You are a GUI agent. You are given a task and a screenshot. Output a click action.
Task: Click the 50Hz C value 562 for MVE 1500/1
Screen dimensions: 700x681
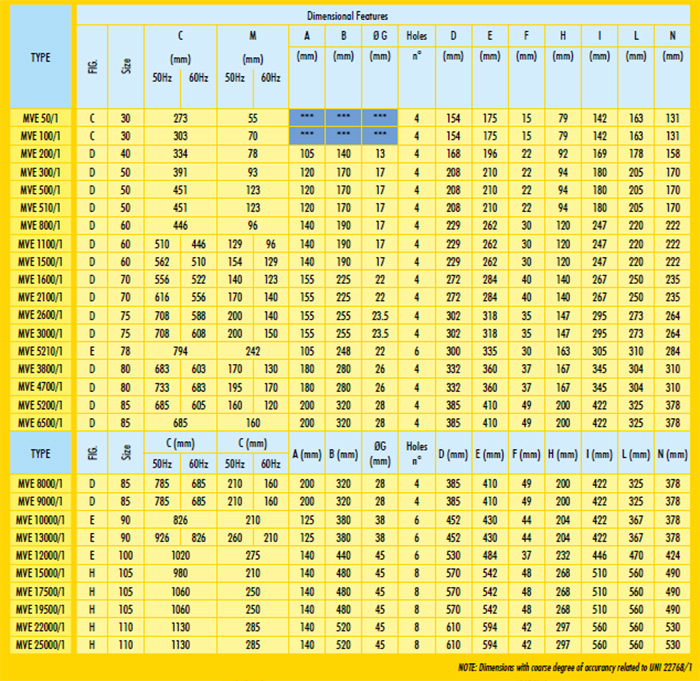162,262
